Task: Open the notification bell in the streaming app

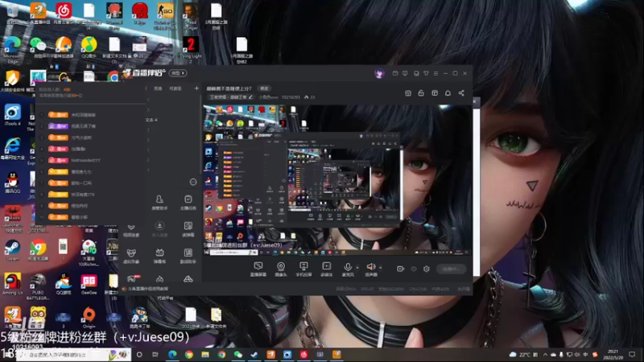Action: (448, 93)
